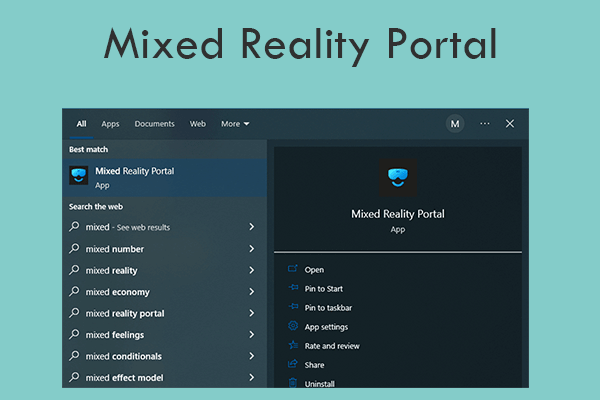Click the App settings gear icon
This screenshot has width=600, height=400.
(293, 326)
